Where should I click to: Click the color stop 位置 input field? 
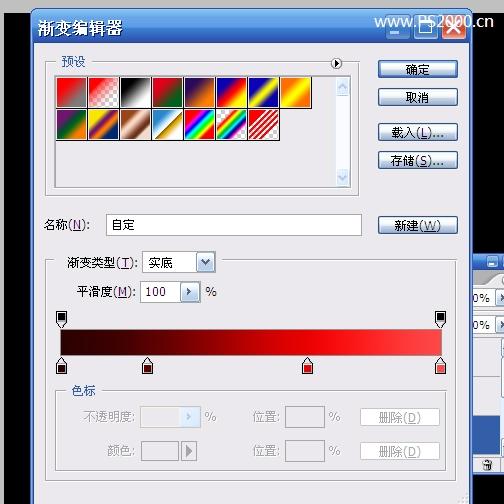305,451
